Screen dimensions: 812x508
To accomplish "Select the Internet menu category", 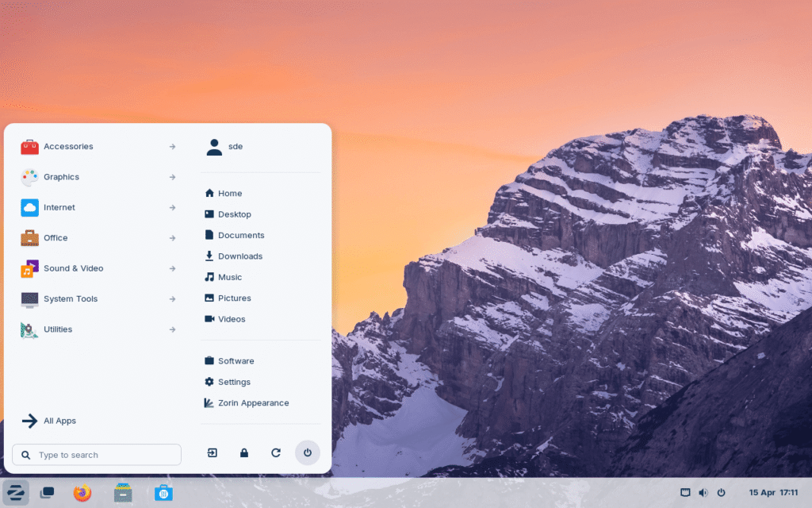I will pyautogui.click(x=60, y=207).
